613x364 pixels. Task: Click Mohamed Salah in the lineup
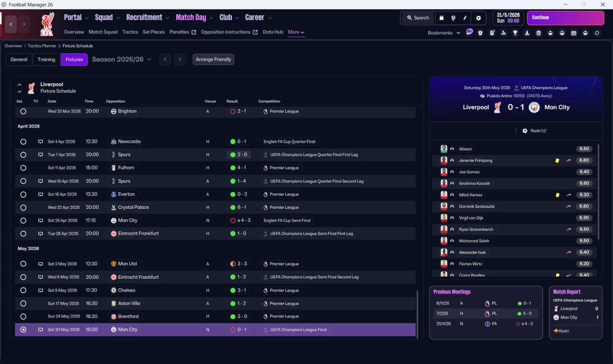click(474, 241)
